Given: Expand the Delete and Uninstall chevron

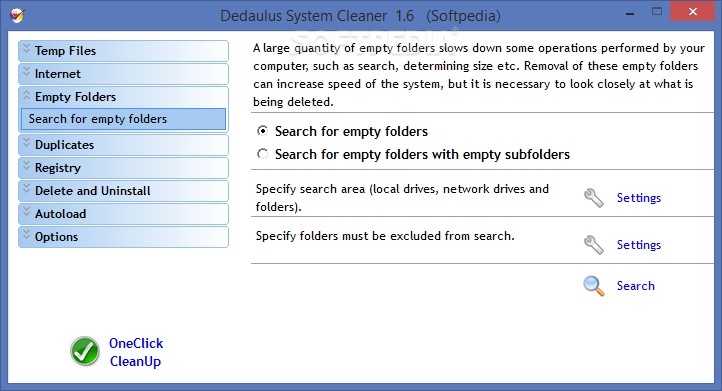Looking at the screenshot, I should [x=26, y=188].
